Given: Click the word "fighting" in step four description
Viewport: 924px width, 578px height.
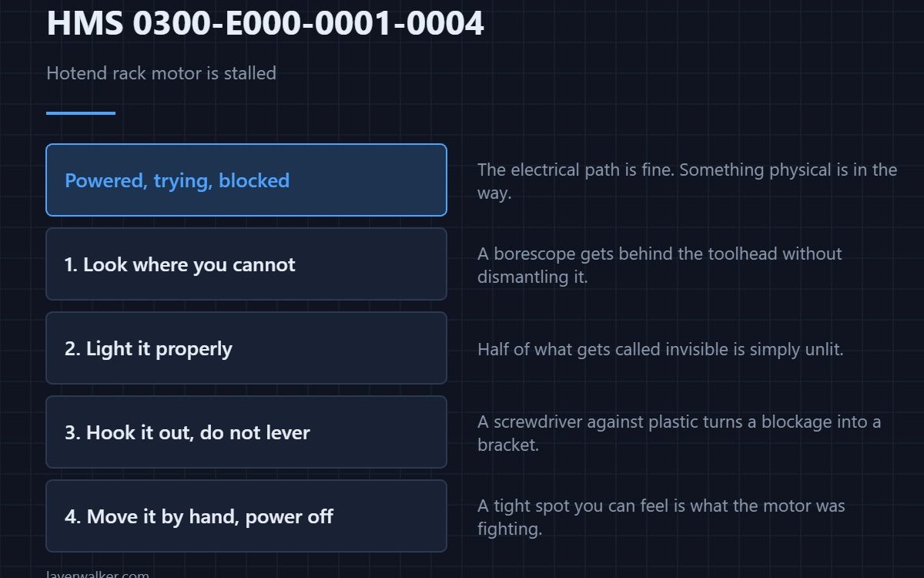Looking at the screenshot, I should coord(510,529).
